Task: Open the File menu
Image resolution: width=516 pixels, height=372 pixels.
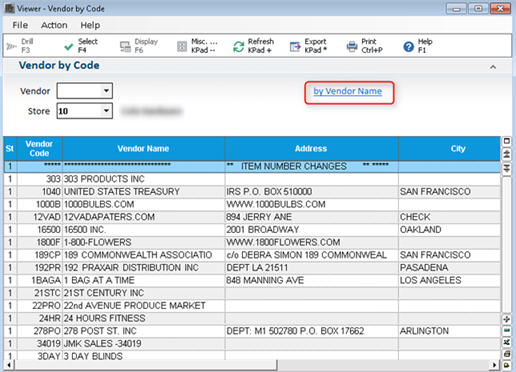Action: pos(20,25)
